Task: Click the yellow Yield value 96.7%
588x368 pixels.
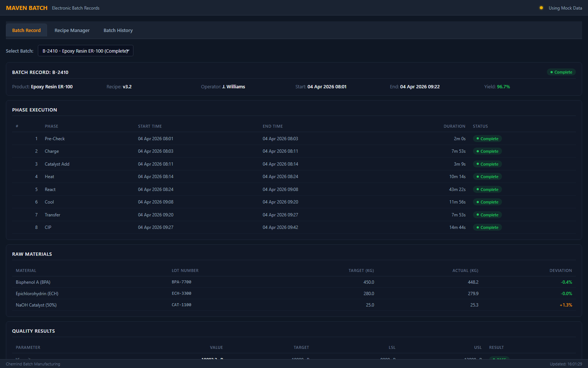Action: [x=503, y=87]
